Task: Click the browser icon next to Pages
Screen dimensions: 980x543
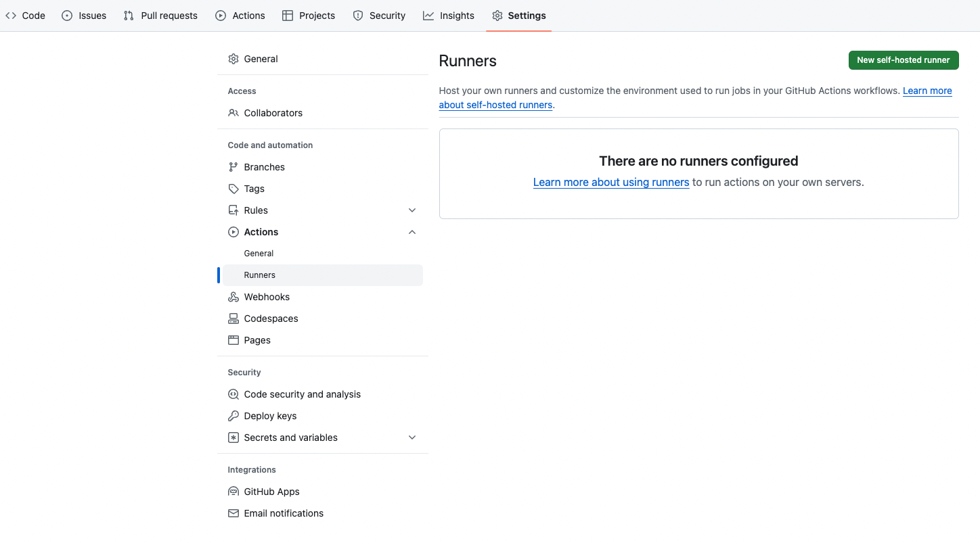Action: point(233,340)
